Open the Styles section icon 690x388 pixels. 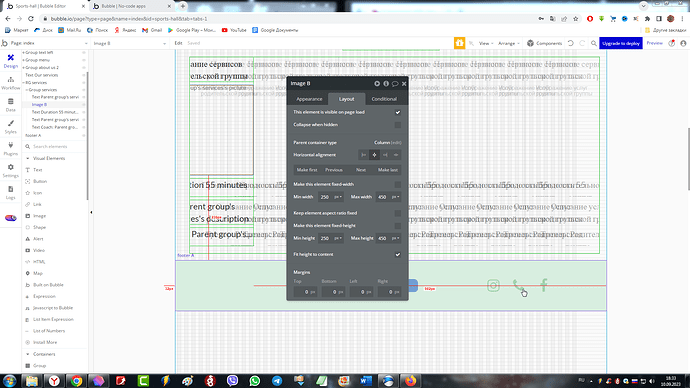(11, 127)
